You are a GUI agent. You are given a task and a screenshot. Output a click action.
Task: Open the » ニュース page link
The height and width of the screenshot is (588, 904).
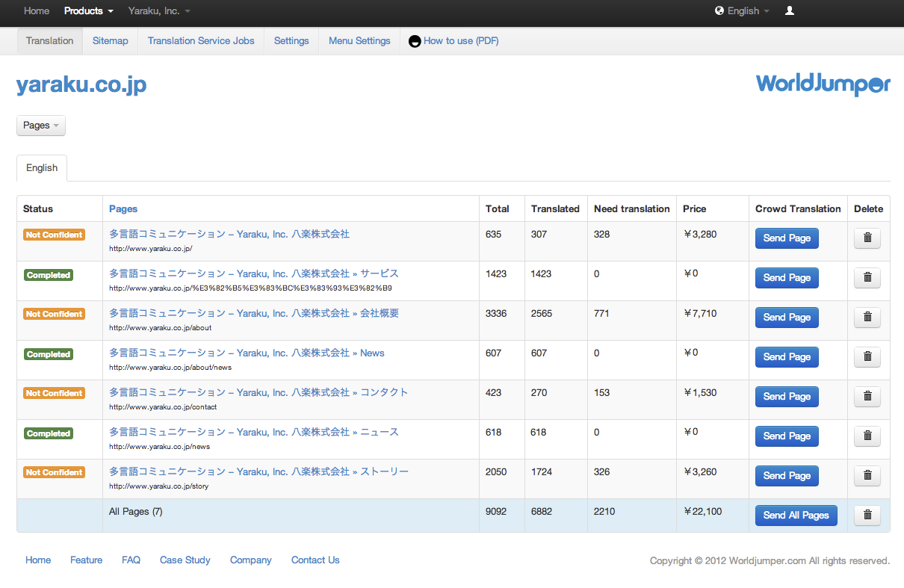[254, 432]
